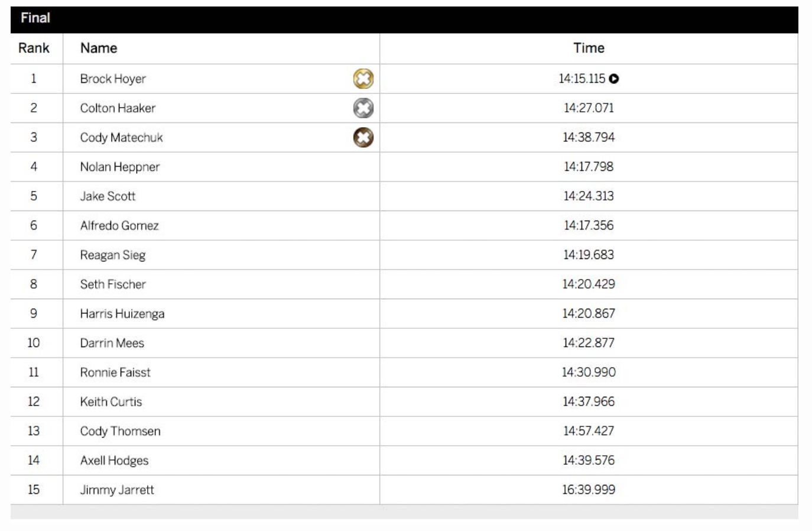Select Cody Matechuk's name
The image size is (812, 531).
pos(121,138)
